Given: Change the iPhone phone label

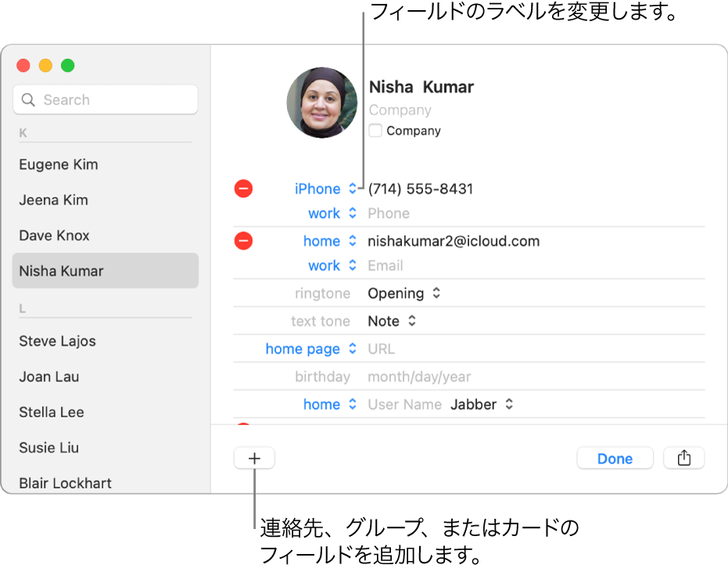Looking at the screenshot, I should (325, 189).
